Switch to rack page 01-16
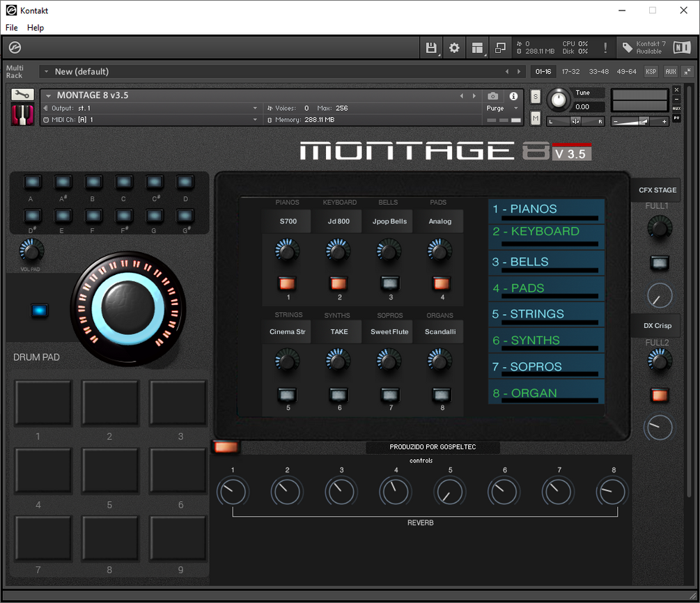The width and height of the screenshot is (700, 603). pyautogui.click(x=543, y=72)
